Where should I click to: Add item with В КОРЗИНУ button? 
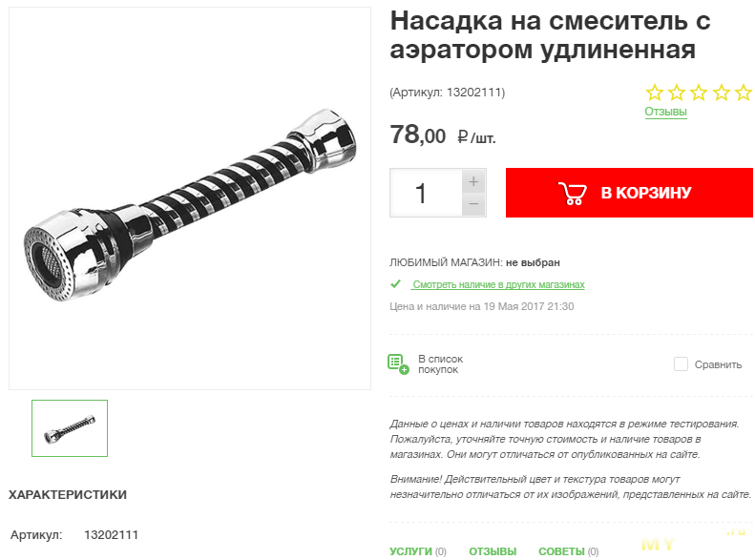629,193
